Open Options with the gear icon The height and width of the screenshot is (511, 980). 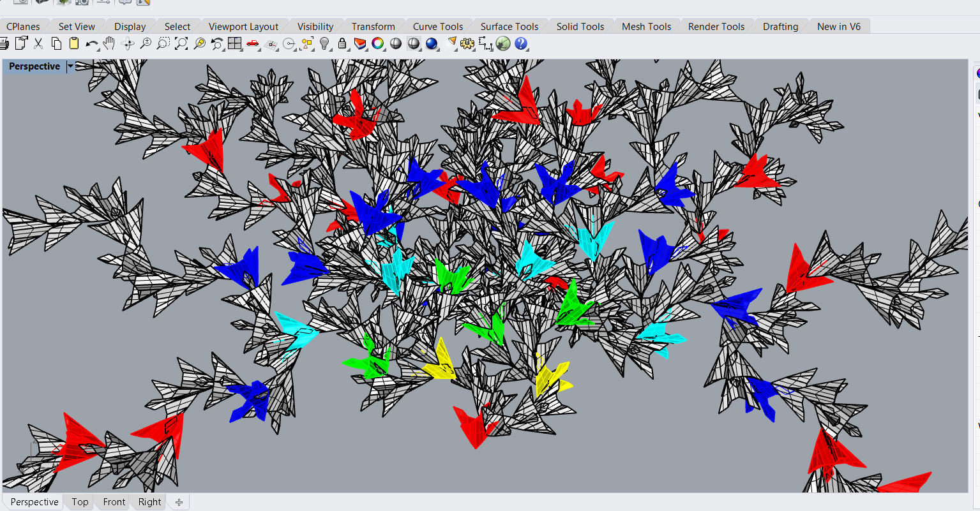pyautogui.click(x=468, y=43)
